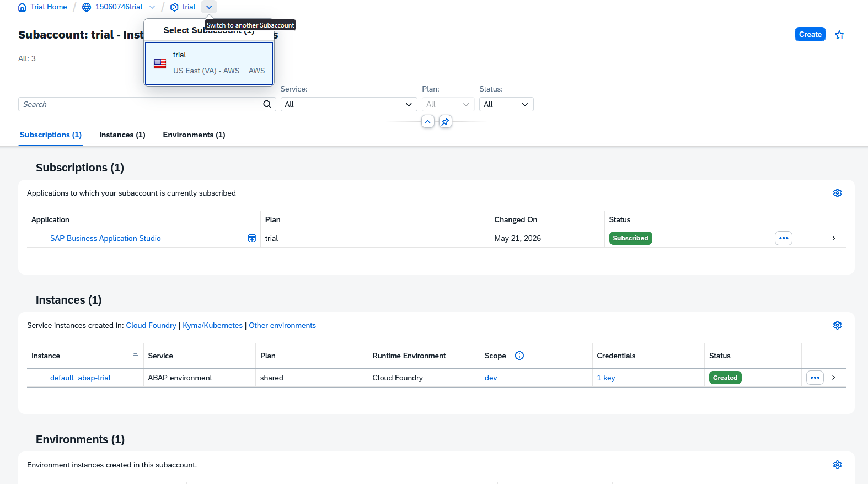Click the Subscribed status badge
The height and width of the screenshot is (484, 868).
pyautogui.click(x=630, y=238)
